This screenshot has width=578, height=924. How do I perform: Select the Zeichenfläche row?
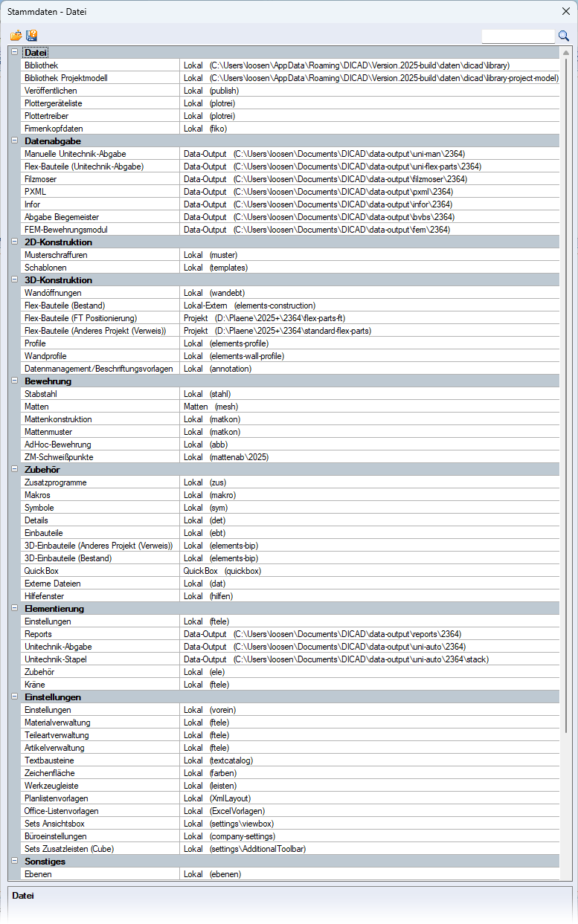(290, 773)
